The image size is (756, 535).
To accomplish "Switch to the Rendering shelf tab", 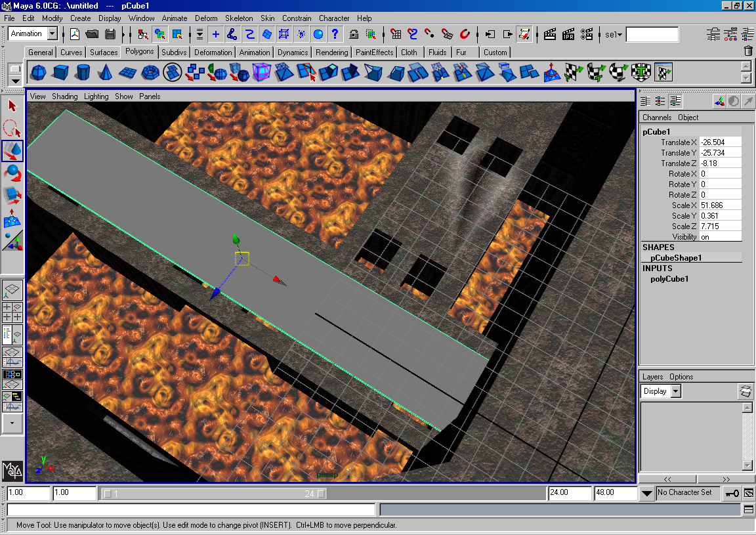I will click(x=331, y=53).
